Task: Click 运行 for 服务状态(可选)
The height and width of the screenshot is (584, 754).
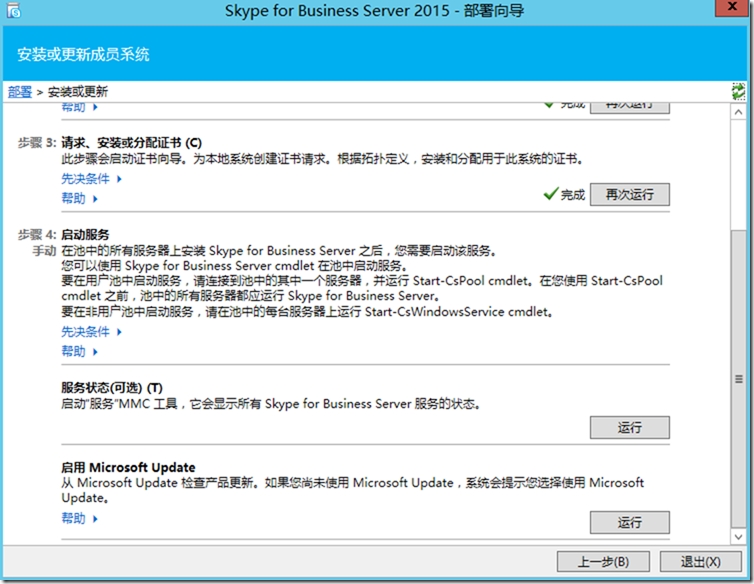Action: click(x=629, y=427)
